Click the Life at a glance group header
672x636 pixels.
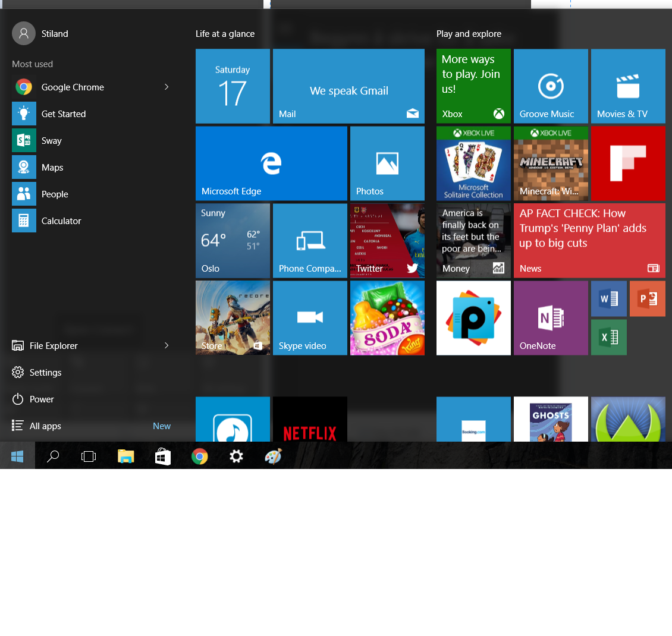tap(225, 34)
